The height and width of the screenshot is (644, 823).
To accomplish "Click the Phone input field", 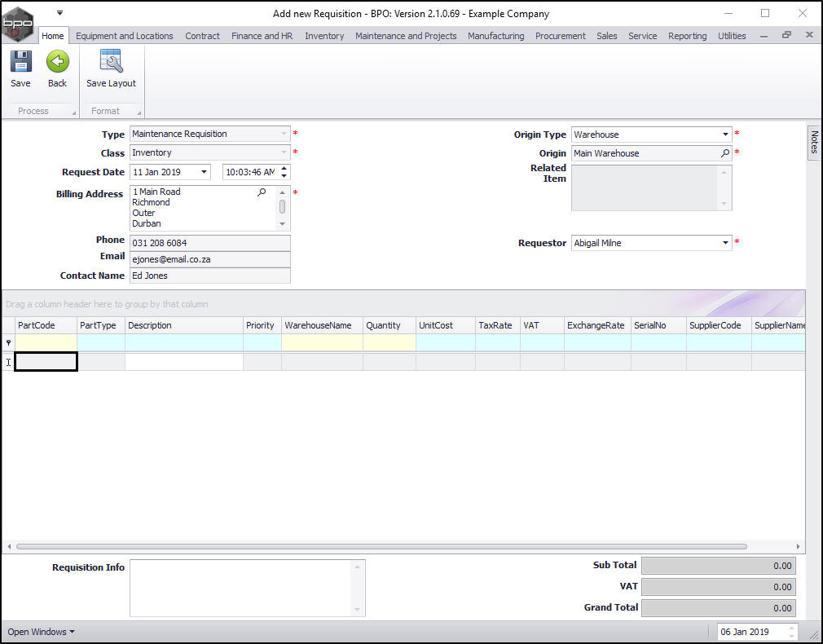I will (210, 243).
